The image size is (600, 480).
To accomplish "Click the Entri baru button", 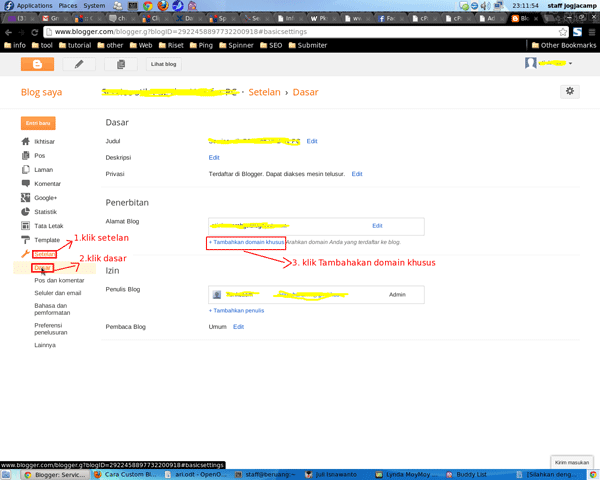I will tap(38, 123).
